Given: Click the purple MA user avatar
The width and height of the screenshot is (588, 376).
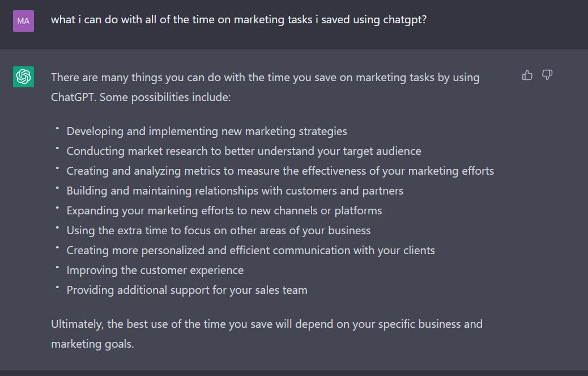Looking at the screenshot, I should pyautogui.click(x=23, y=21).
